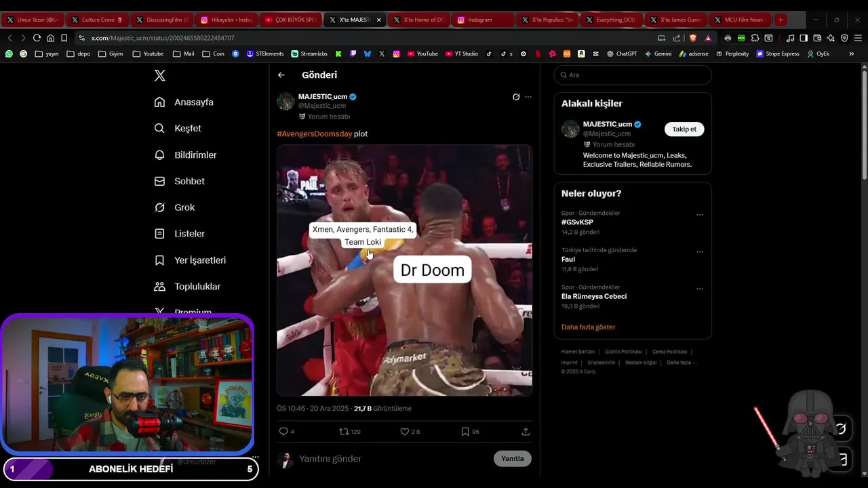Open Listeler in sidebar
Viewport: 868px width, 488px height.
[x=179, y=234]
